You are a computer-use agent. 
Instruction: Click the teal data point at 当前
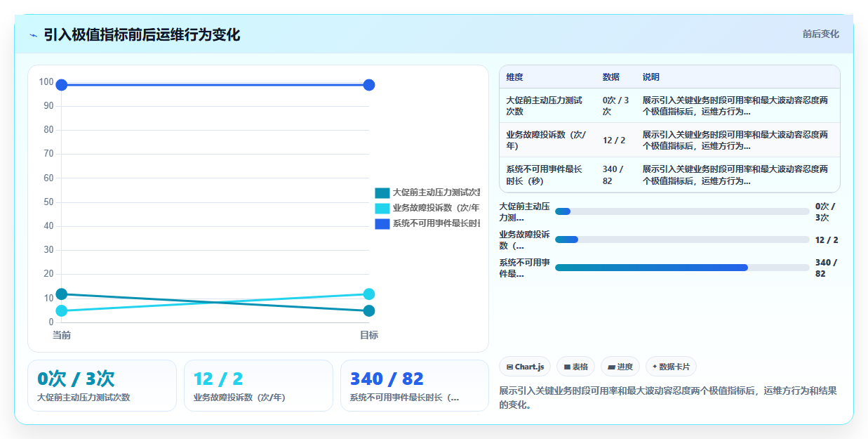coord(62,294)
